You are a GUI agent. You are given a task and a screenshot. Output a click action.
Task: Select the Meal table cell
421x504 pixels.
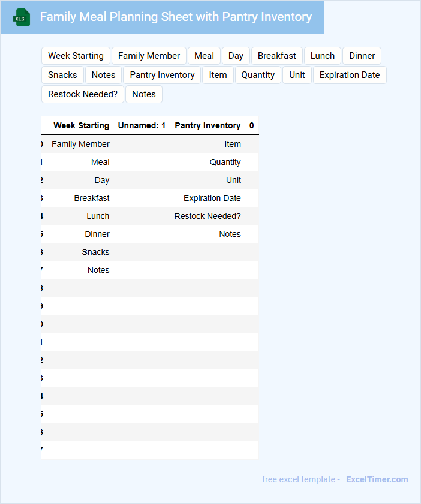pyautogui.click(x=100, y=162)
